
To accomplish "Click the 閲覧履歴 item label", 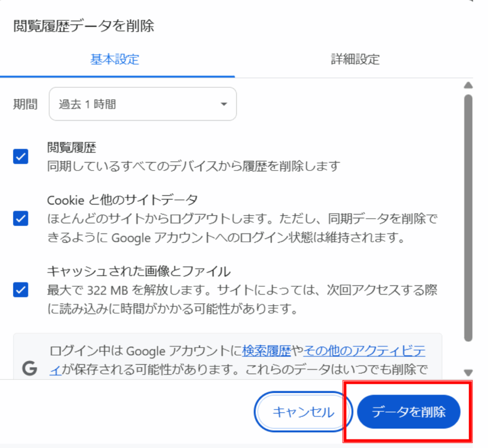I will (71, 148).
